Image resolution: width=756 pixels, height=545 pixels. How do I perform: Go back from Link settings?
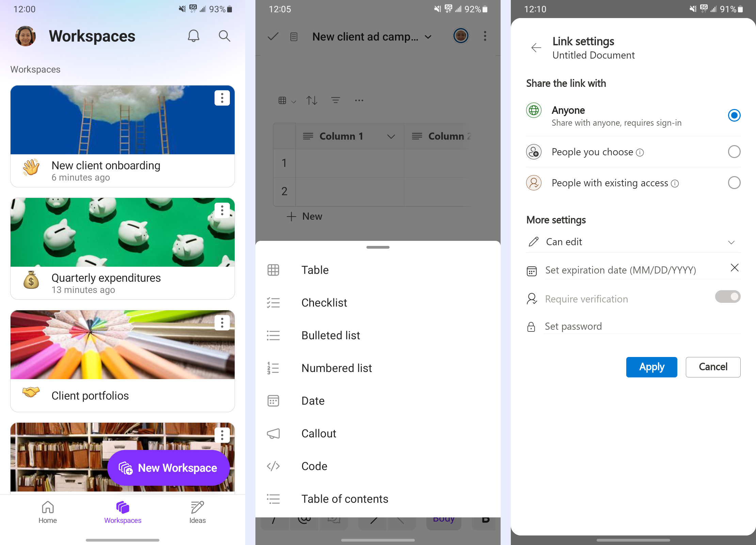pyautogui.click(x=536, y=48)
